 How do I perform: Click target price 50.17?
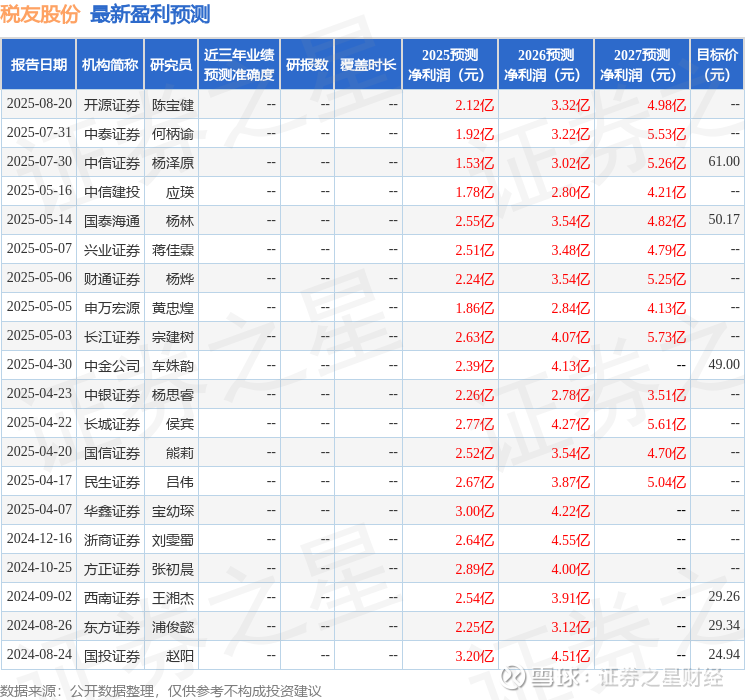click(x=724, y=220)
